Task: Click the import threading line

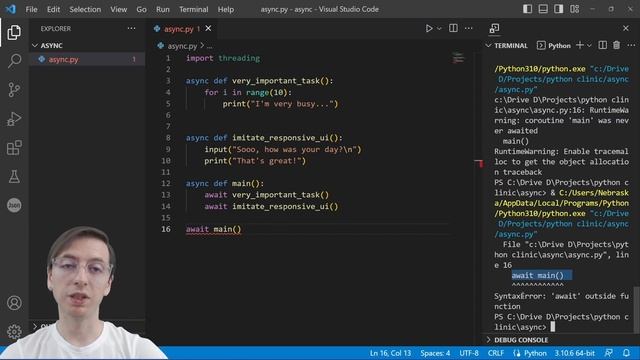Action: [x=223, y=58]
